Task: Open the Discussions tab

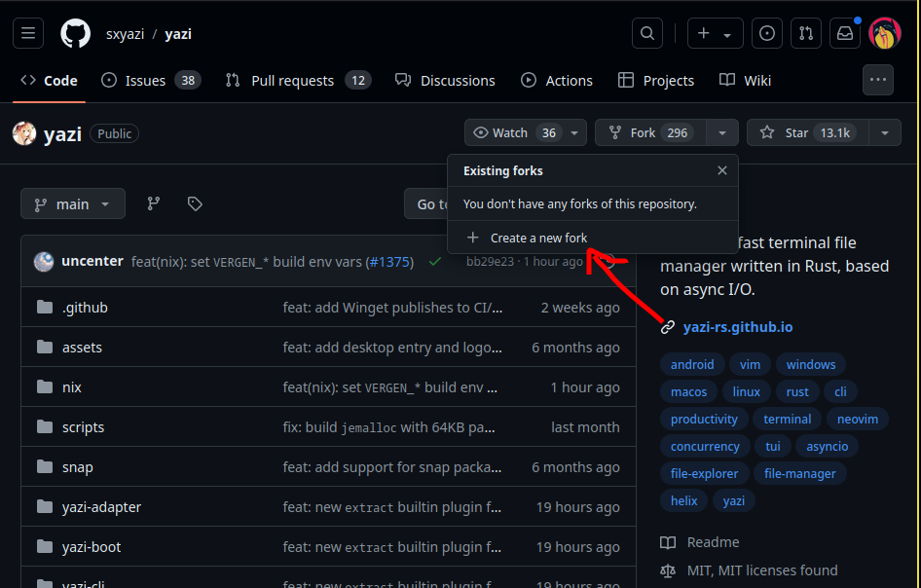Action: tap(445, 80)
